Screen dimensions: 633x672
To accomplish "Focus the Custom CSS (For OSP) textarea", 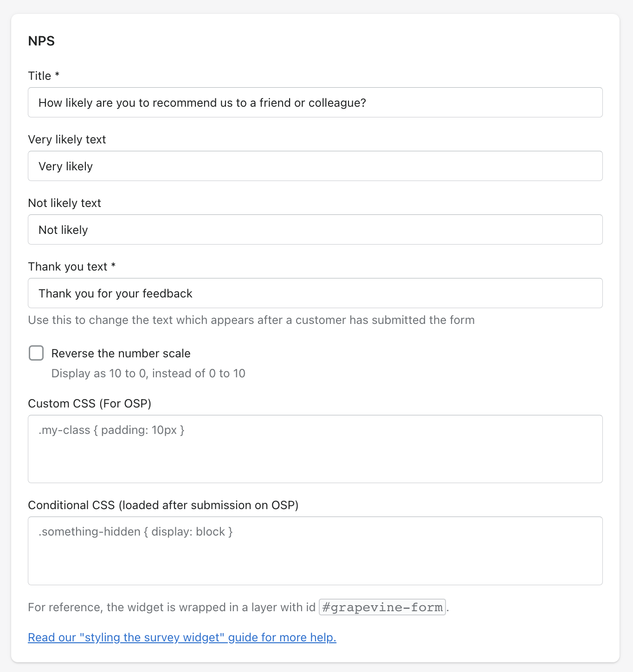I will coord(315,449).
